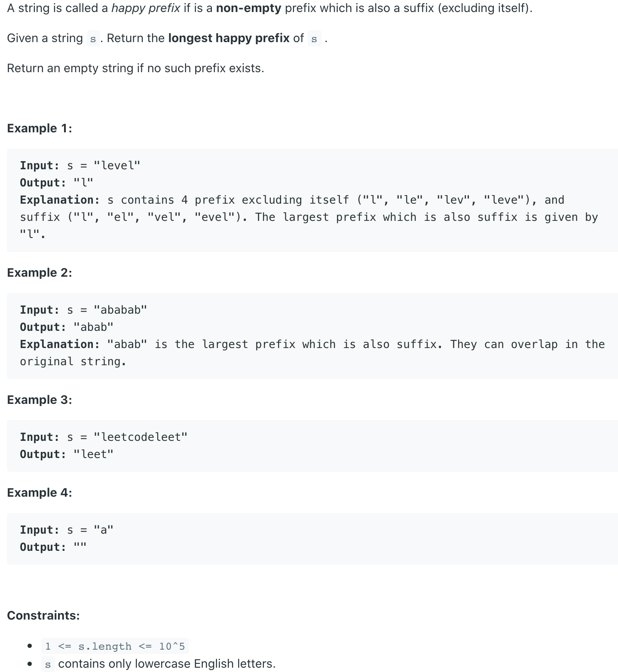The height and width of the screenshot is (672, 618).
Task: Click the 'Example 2:' heading
Action: pyautogui.click(x=40, y=272)
